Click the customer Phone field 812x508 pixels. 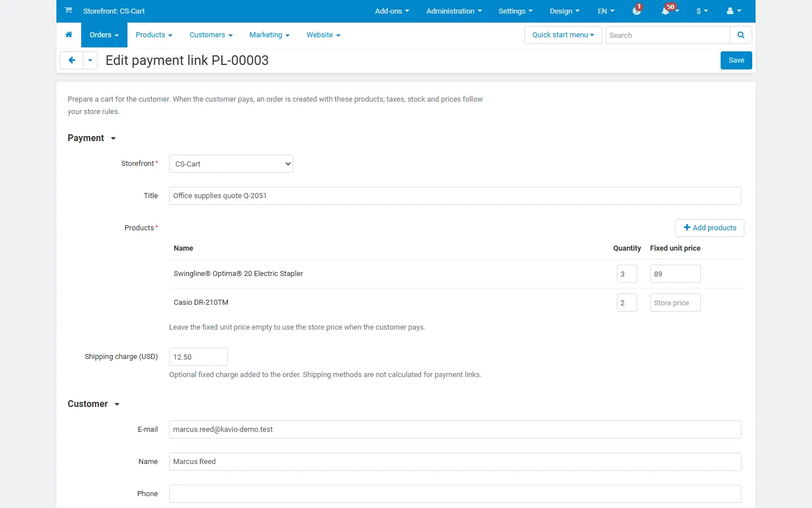tap(455, 494)
